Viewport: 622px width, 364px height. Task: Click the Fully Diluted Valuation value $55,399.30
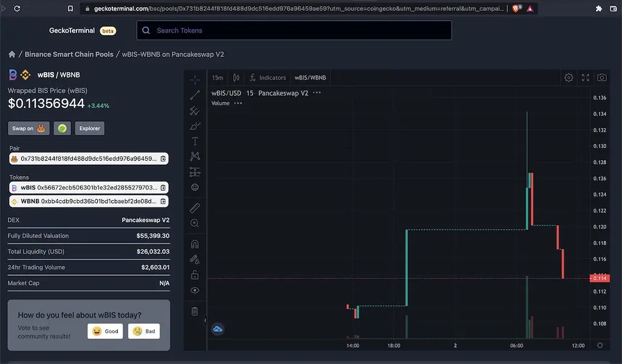[x=152, y=235]
